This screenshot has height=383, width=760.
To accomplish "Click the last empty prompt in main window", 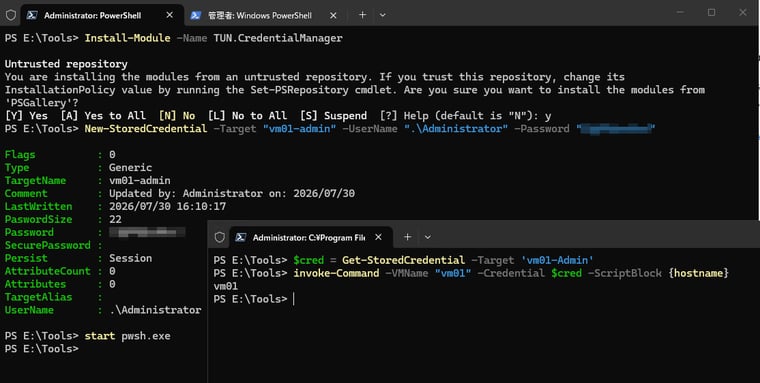I will (x=41, y=349).
